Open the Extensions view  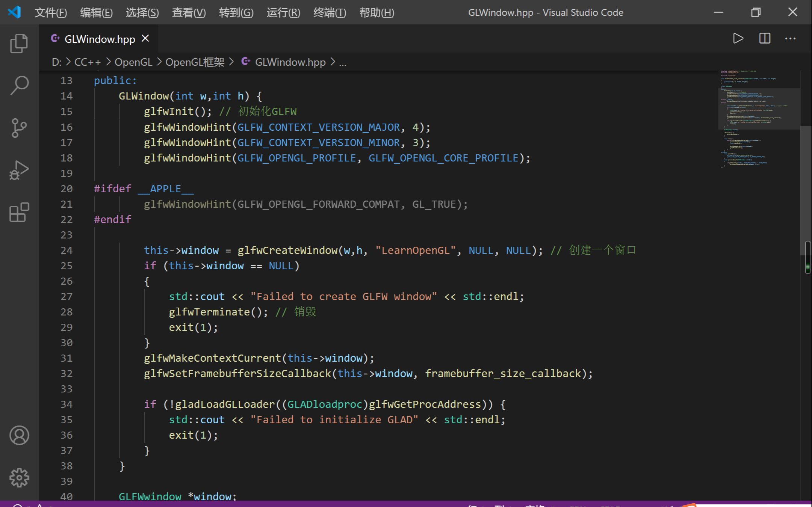[19, 213]
